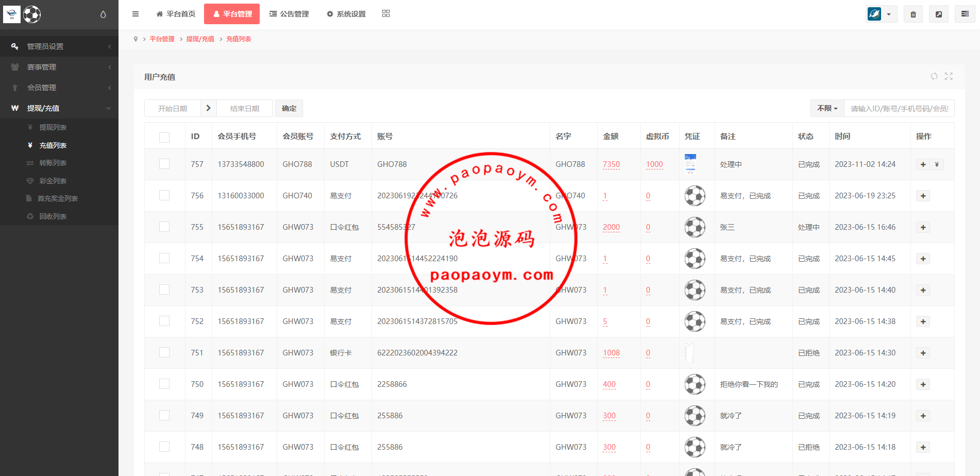Open the 提现列表 sidebar item
The width and height of the screenshot is (980, 476).
pos(53,127)
